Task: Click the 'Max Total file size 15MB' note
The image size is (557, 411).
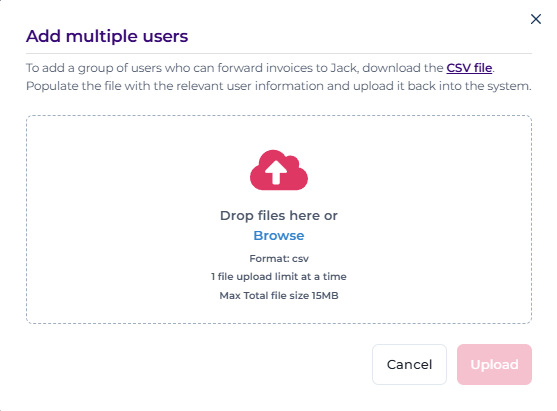Action: [x=279, y=296]
